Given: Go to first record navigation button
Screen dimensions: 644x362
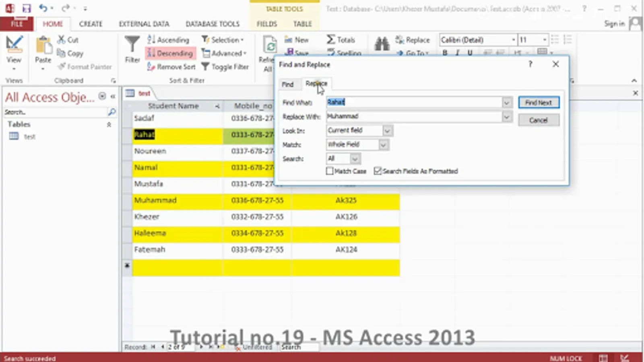Looking at the screenshot, I should [153, 347].
